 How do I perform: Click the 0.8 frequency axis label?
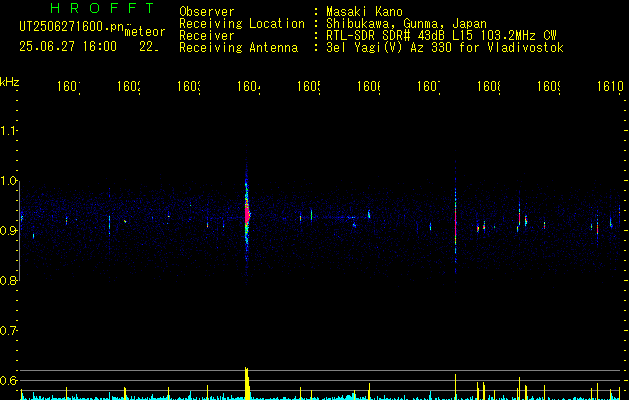[x=8, y=280]
